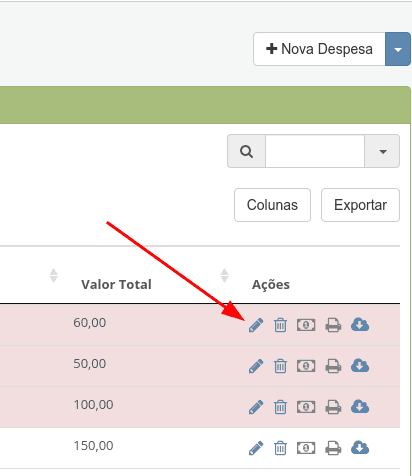The width and height of the screenshot is (412, 476).
Task: Focus the search text field
Action: point(315,151)
